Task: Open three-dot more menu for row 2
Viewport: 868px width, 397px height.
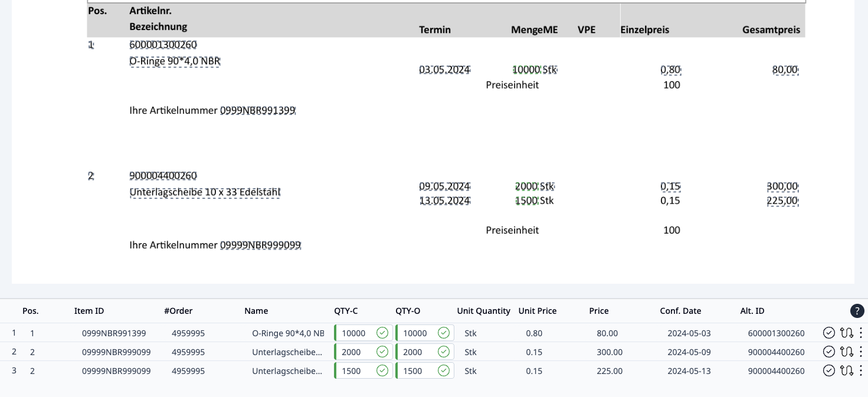Action: point(861,352)
